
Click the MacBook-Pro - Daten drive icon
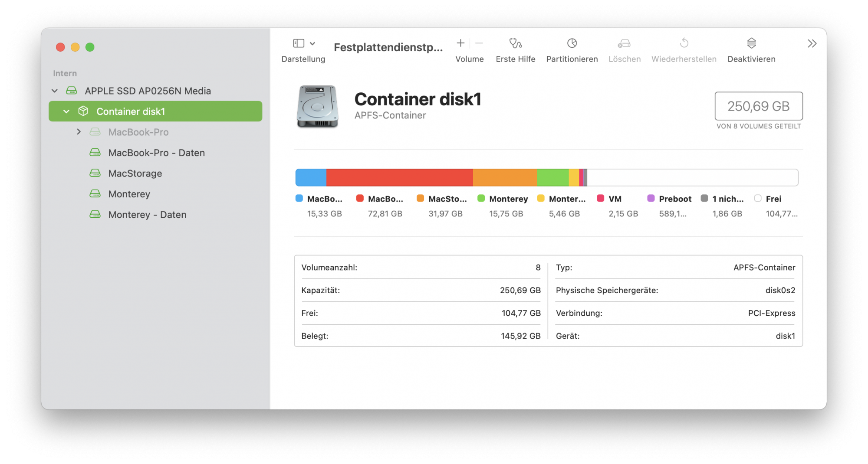[x=95, y=152]
